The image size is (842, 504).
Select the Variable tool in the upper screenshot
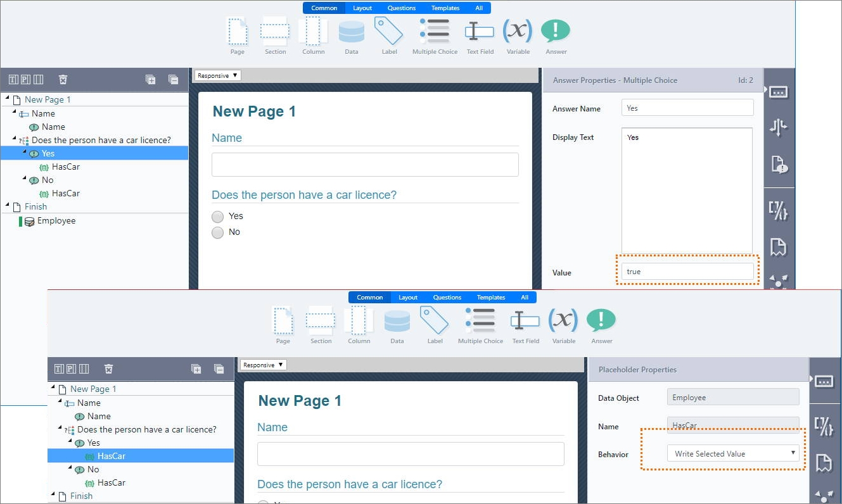point(518,35)
